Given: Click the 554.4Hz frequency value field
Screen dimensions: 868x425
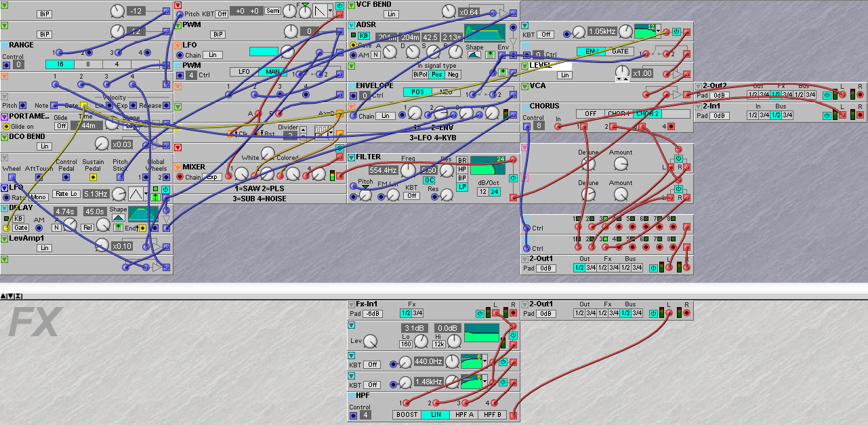Looking at the screenshot, I should 383,170.
